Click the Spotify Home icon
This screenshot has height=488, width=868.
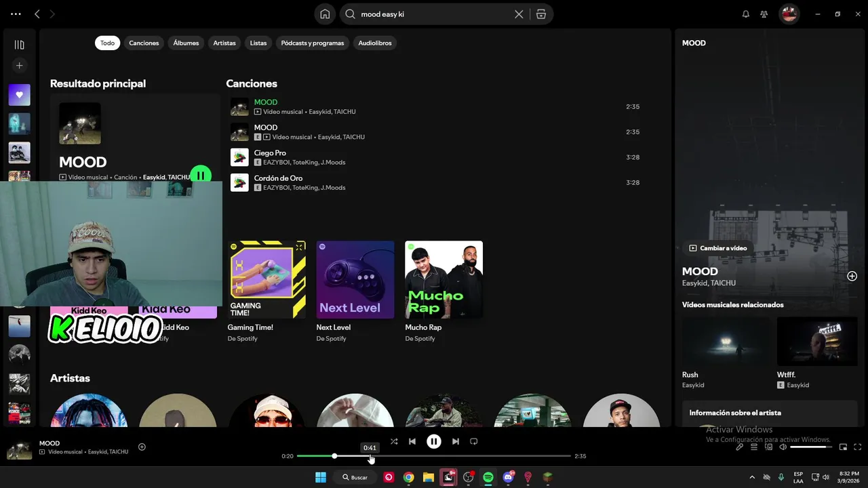pos(325,14)
